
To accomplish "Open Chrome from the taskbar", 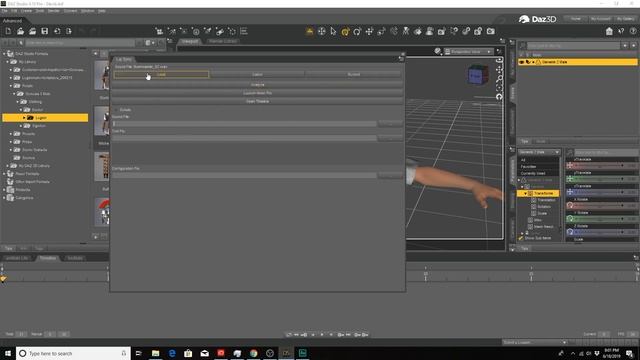I will point(253,353).
